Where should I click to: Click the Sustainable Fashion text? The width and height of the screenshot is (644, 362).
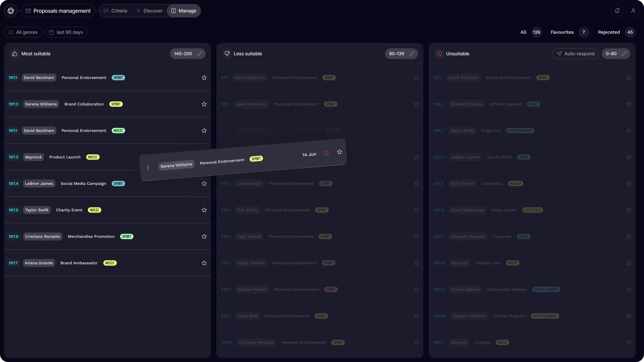(x=507, y=289)
